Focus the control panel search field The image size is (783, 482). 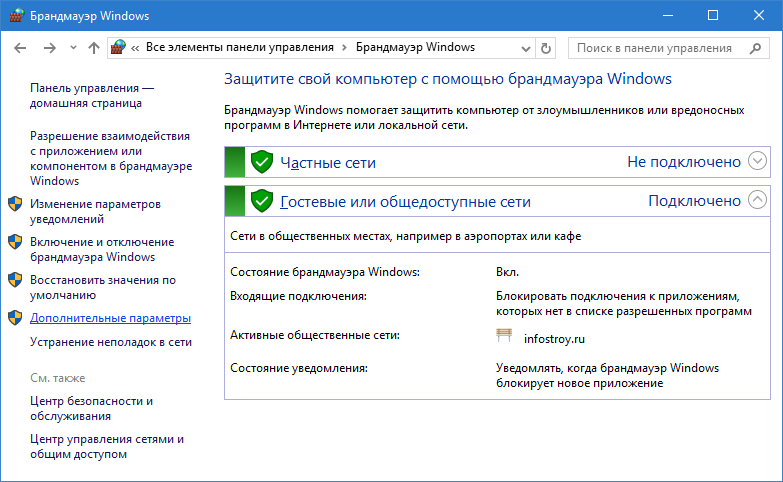[668, 48]
